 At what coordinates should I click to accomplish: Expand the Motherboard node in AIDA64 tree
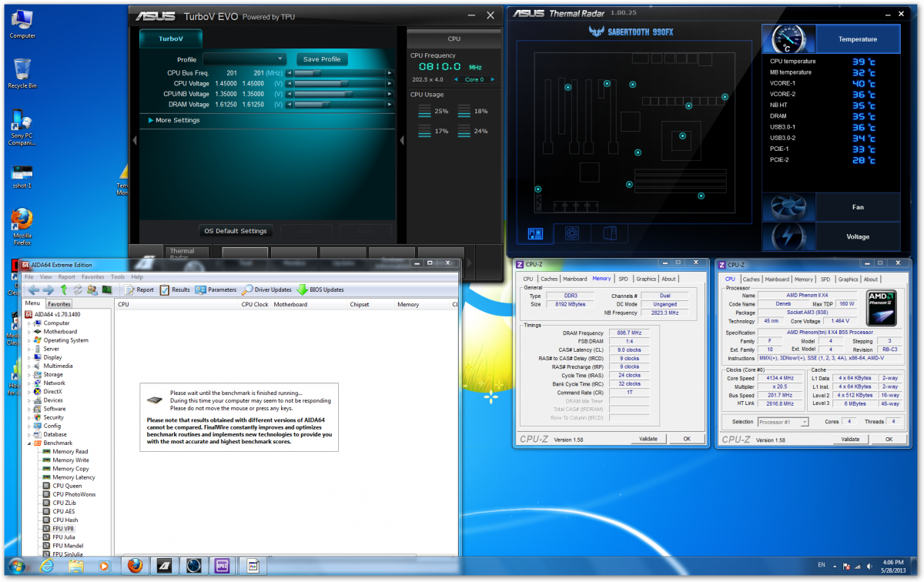(x=29, y=332)
